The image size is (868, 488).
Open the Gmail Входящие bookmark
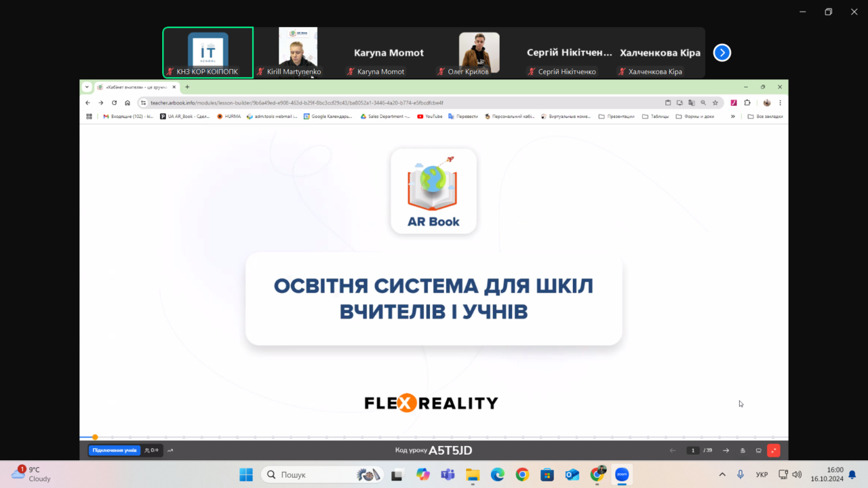(x=127, y=117)
